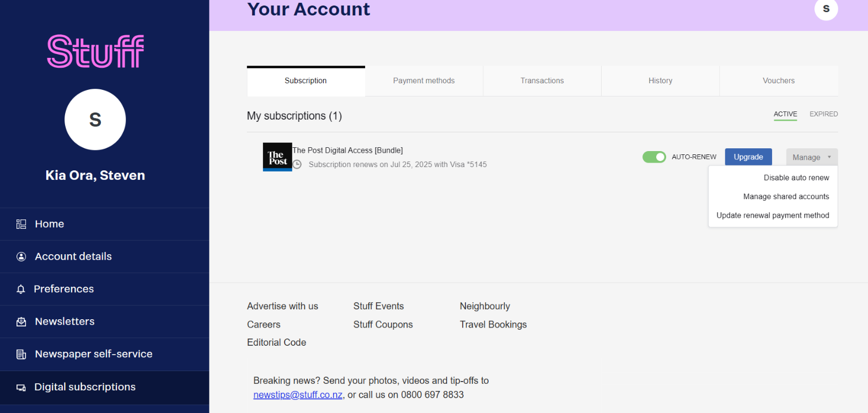
Task: Open Account details page
Action: click(104, 256)
